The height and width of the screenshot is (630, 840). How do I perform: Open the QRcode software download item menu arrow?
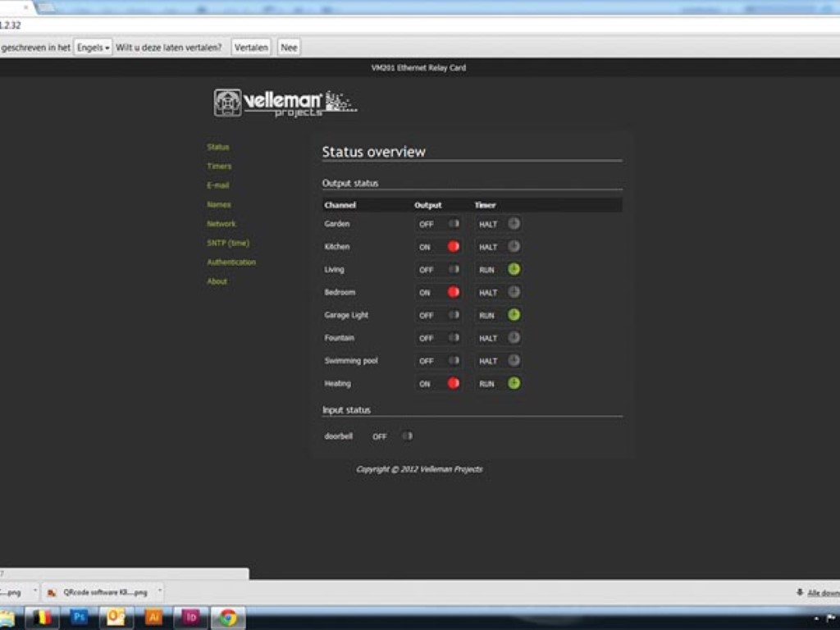pos(159,591)
